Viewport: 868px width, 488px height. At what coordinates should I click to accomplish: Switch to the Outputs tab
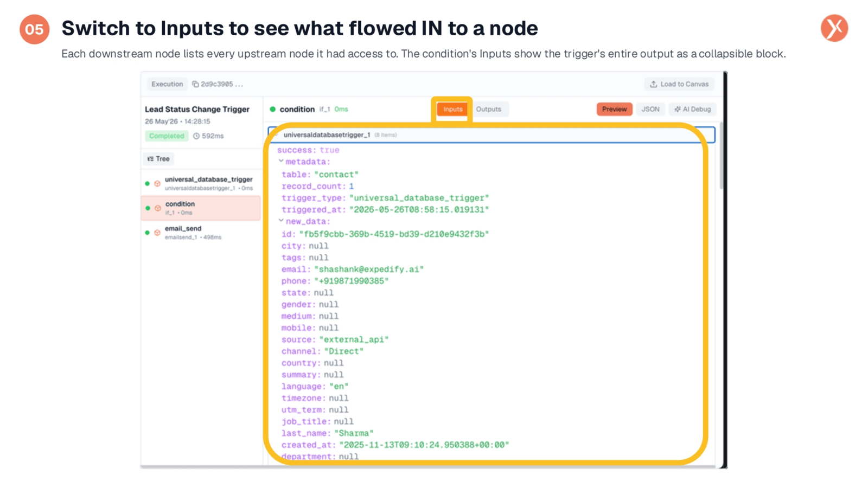[489, 109]
